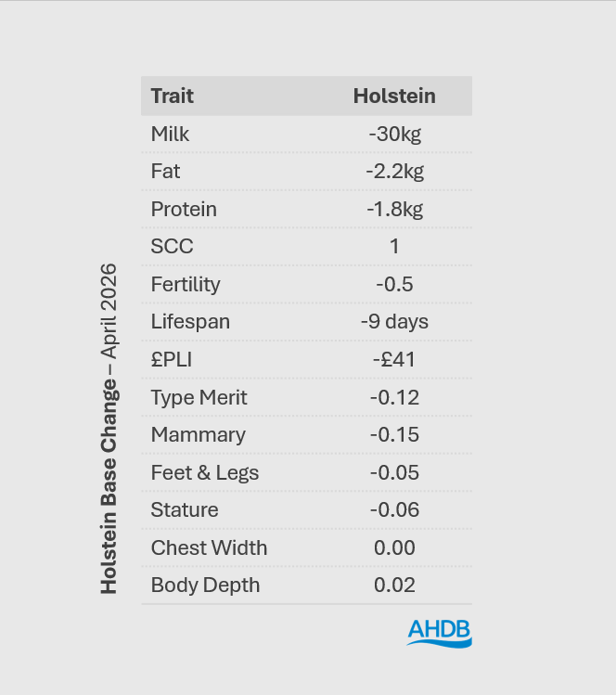616x695 pixels.
Task: Click the Trait column header
Action: 173,97
